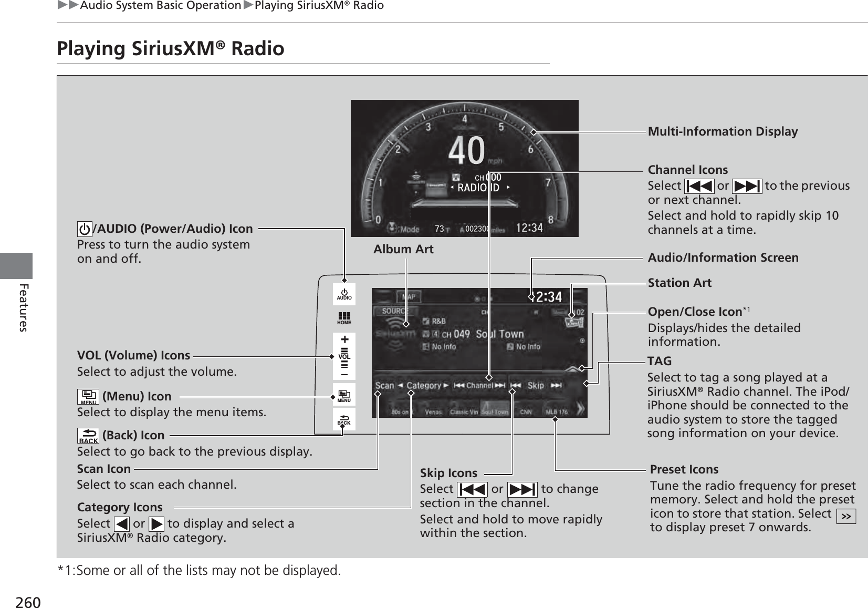Tap the HOME icon on the panel

pos(344,318)
